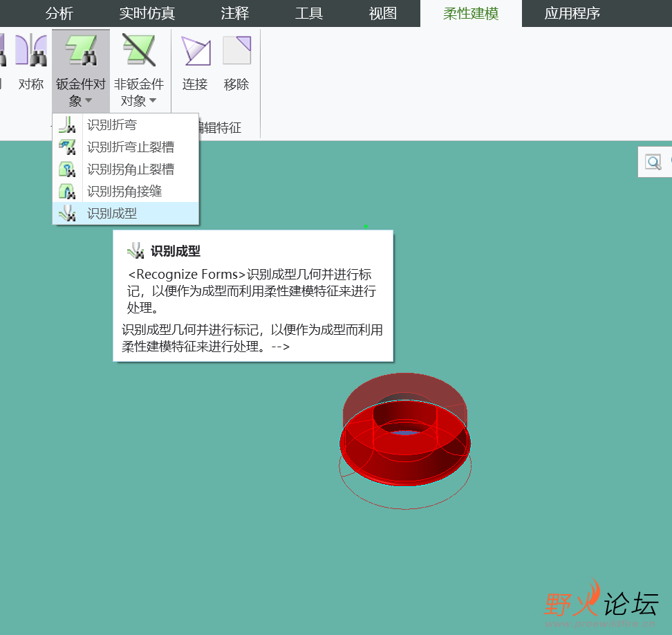672x635 pixels.
Task: Open the 应用程序 tab
Action: coord(572,13)
